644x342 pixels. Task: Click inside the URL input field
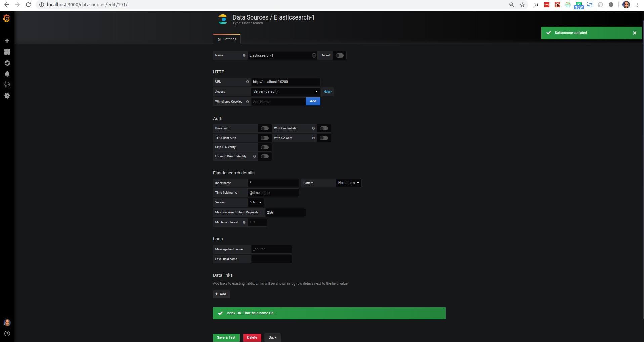click(285, 82)
